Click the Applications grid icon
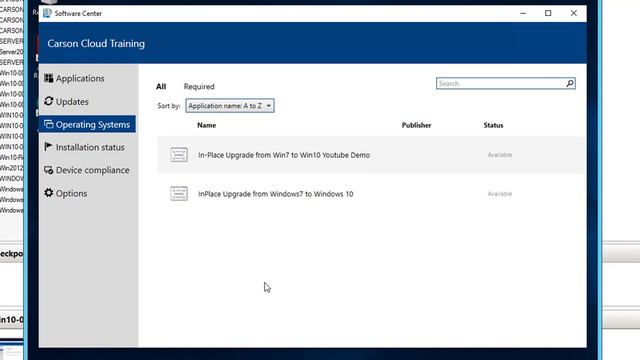 (x=49, y=78)
